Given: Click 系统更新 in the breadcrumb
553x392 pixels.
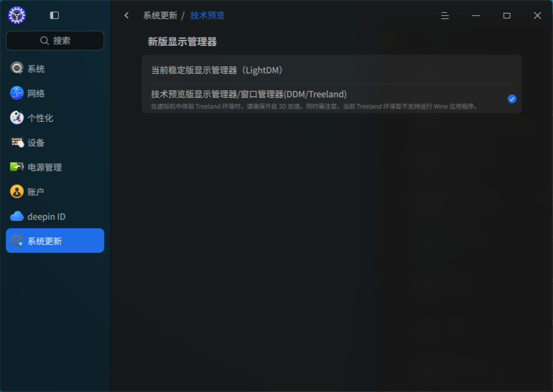Looking at the screenshot, I should point(160,15).
